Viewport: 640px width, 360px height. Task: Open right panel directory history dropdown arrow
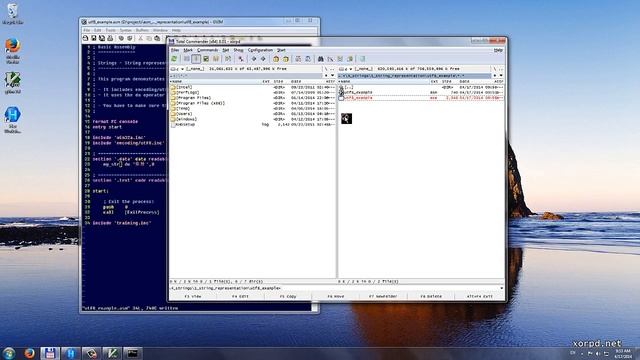[x=501, y=76]
